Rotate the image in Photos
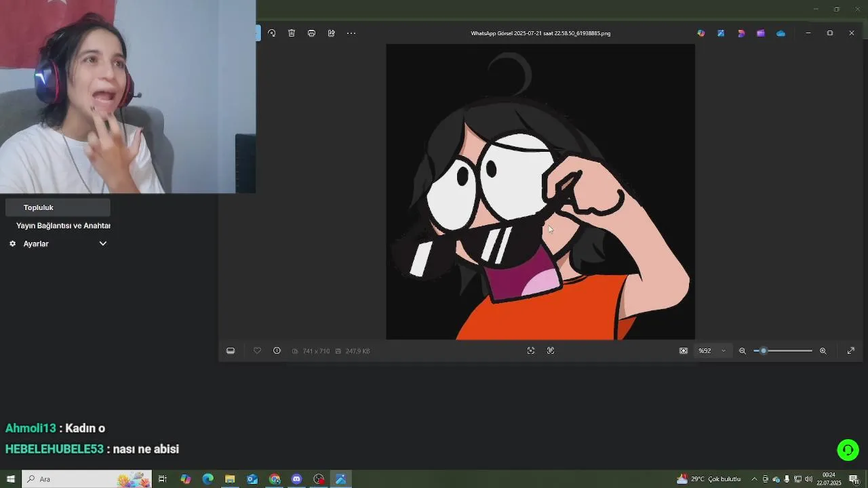Image resolution: width=868 pixels, height=488 pixels. click(x=272, y=33)
